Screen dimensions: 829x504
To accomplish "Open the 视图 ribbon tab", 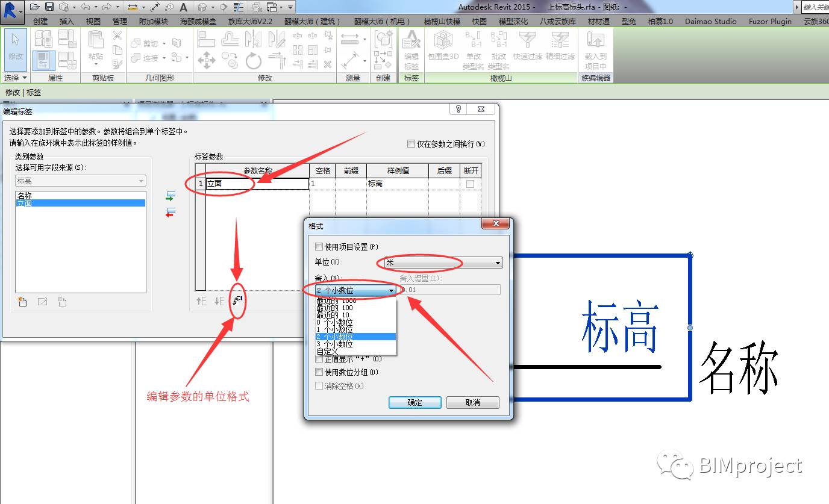I will (93, 21).
